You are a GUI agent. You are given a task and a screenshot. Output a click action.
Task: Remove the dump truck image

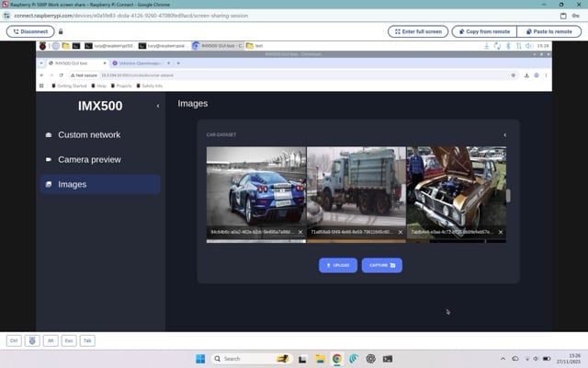(x=401, y=232)
